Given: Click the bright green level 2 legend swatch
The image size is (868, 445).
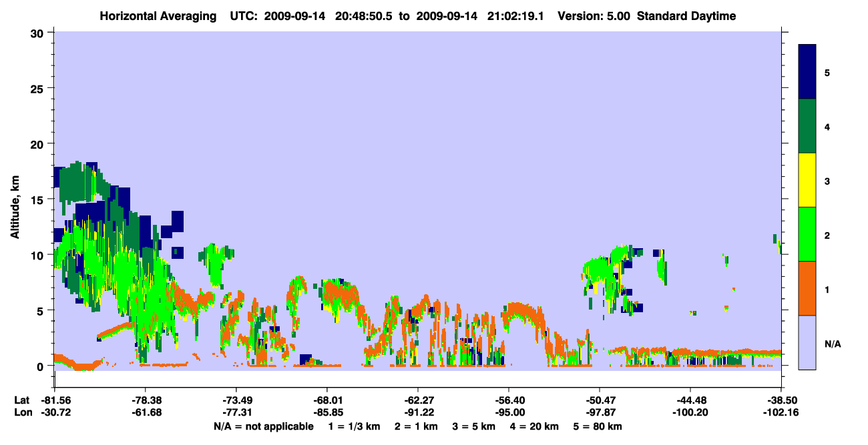Looking at the screenshot, I should click(807, 234).
